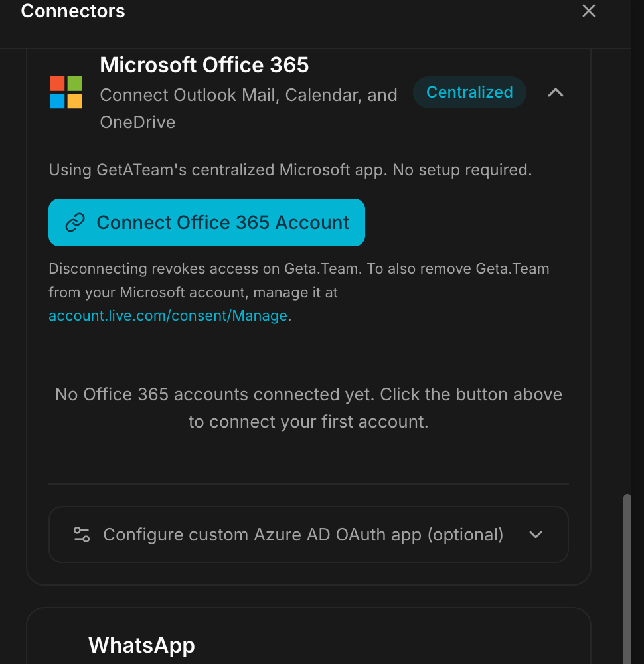Expand Configure custom Azure AD OAuth app
The width and height of the screenshot is (644, 664).
pyautogui.click(x=308, y=535)
